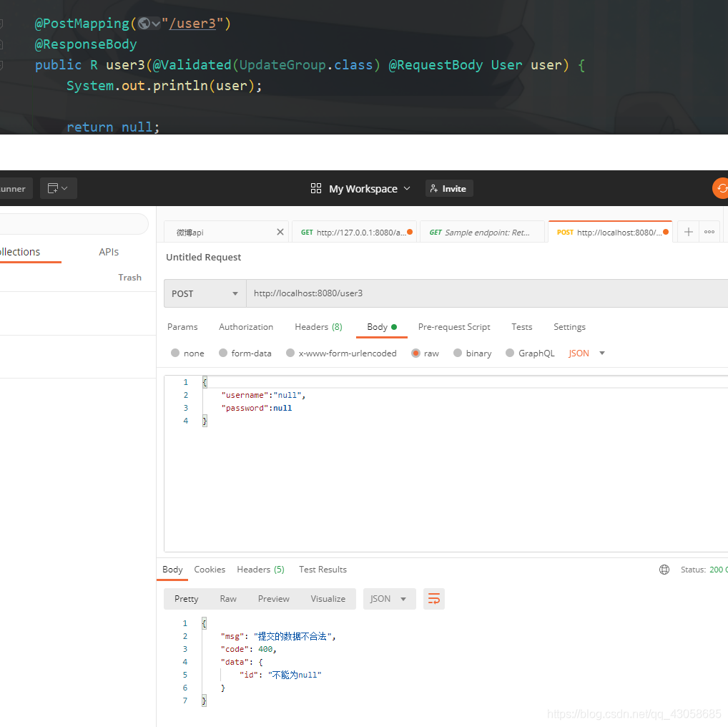Click the sync icon in header

[x=721, y=188]
